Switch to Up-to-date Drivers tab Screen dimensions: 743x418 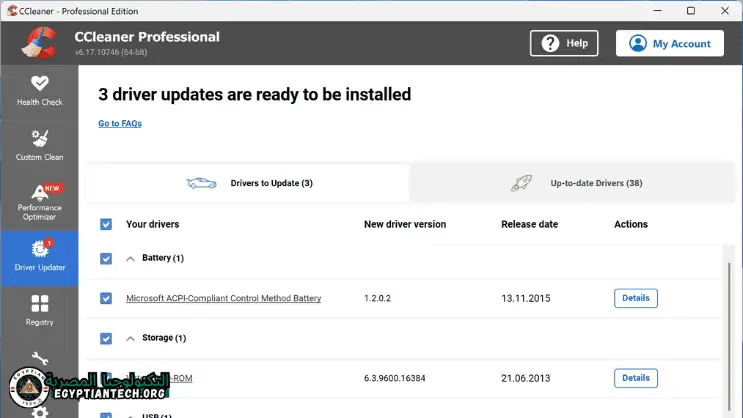572,183
